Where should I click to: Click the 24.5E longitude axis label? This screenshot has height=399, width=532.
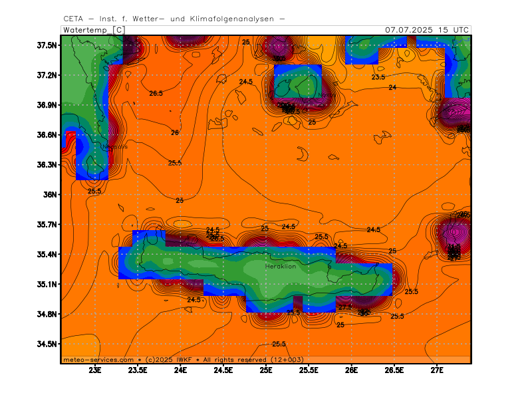click(223, 370)
